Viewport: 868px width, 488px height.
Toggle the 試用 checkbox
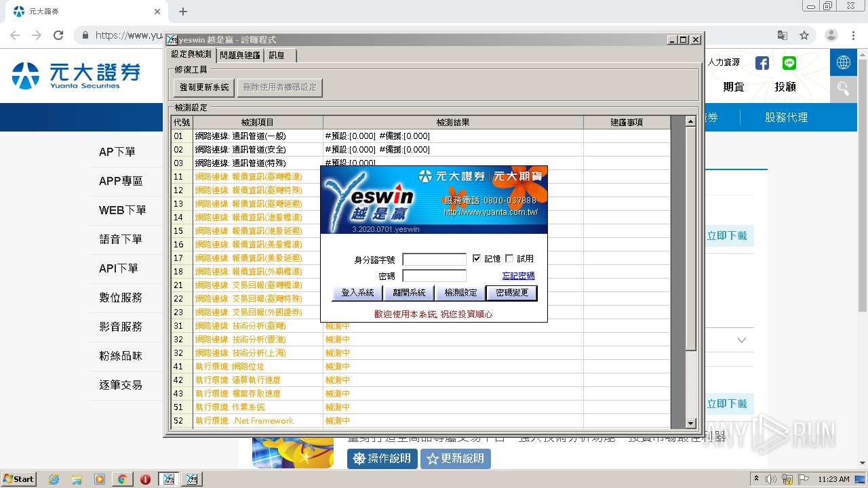[x=509, y=258]
